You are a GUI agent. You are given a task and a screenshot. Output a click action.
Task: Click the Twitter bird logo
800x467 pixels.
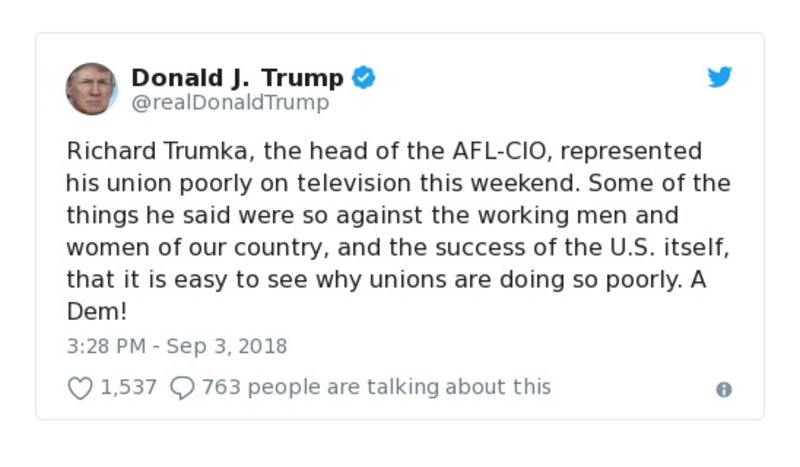click(720, 78)
